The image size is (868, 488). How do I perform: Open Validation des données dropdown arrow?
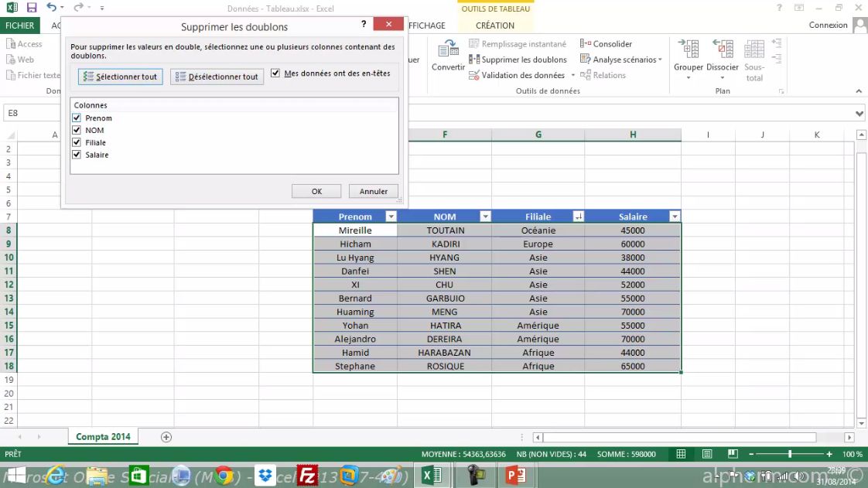click(x=573, y=75)
